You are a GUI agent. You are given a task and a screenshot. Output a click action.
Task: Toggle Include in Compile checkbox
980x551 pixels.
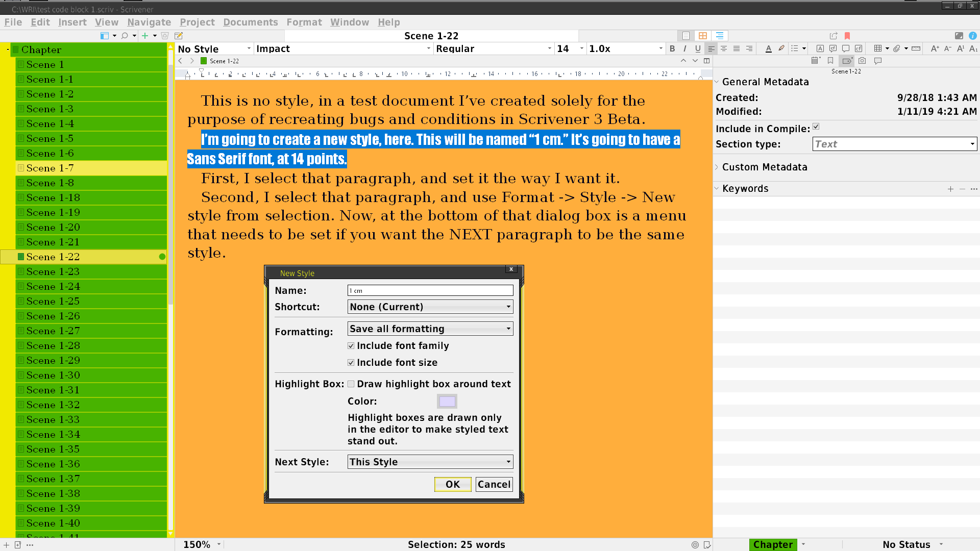click(x=816, y=127)
